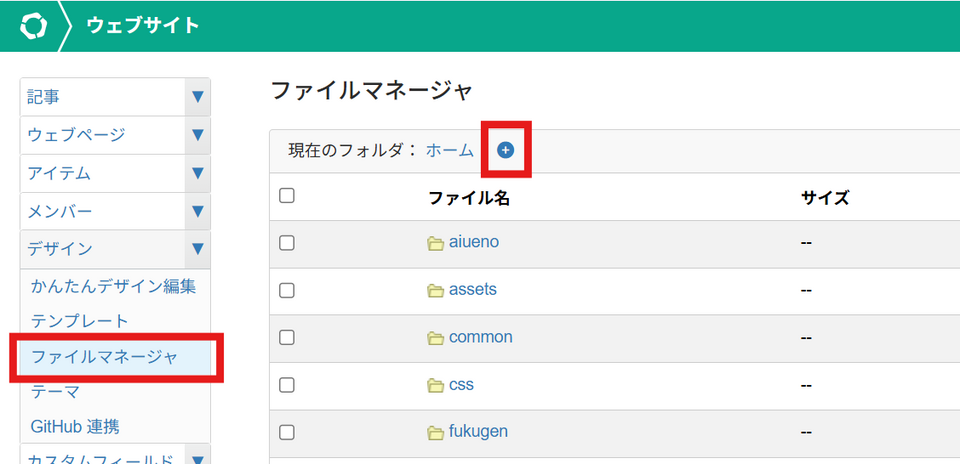Image resolution: width=960 pixels, height=464 pixels.
Task: Click the fukugen folder icon
Action: click(x=435, y=432)
